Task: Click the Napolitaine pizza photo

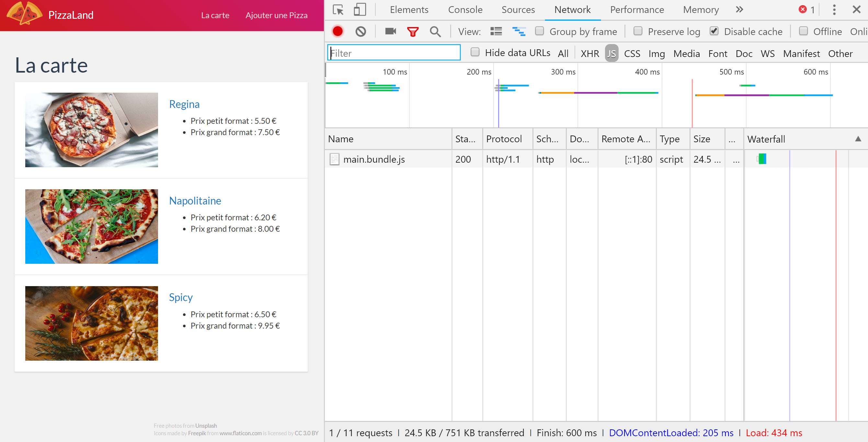Action: pyautogui.click(x=92, y=226)
